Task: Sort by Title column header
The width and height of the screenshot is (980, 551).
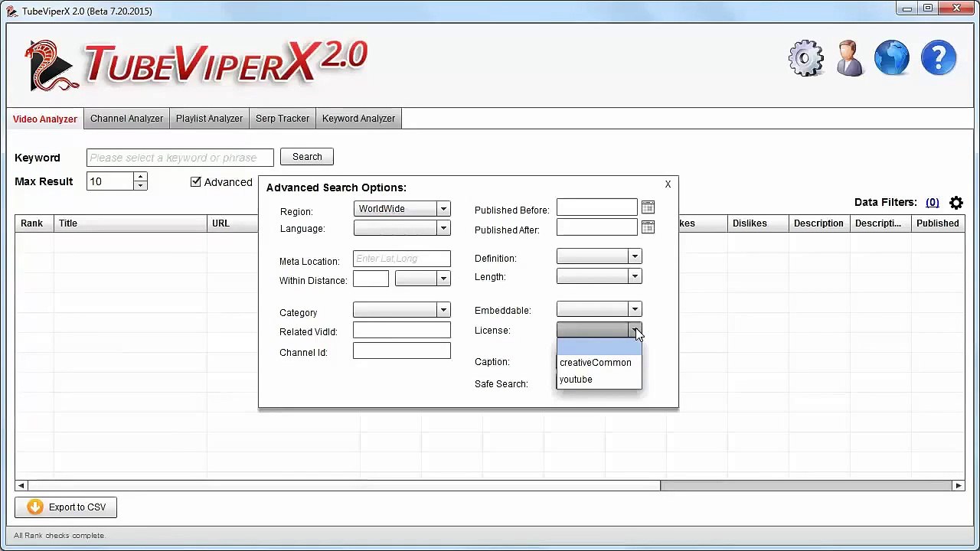Action: (x=130, y=223)
